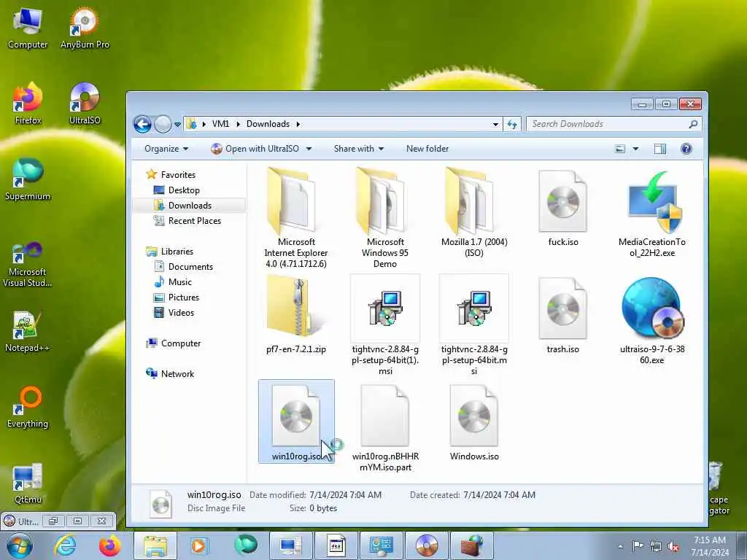
Task: Open Windows Media Player taskbar icon
Action: 198,545
